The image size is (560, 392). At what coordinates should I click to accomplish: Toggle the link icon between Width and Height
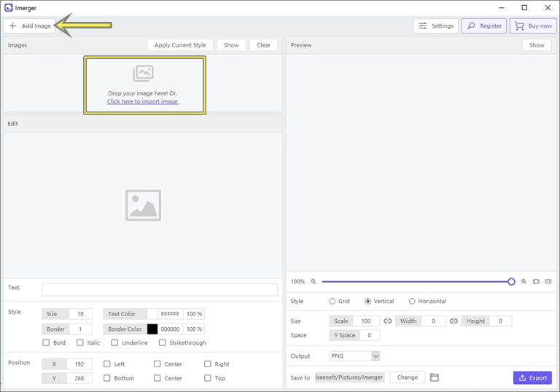point(454,321)
